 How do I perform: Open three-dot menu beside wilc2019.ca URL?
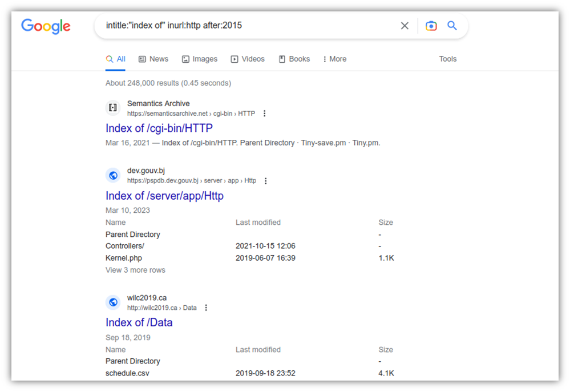pyautogui.click(x=206, y=308)
